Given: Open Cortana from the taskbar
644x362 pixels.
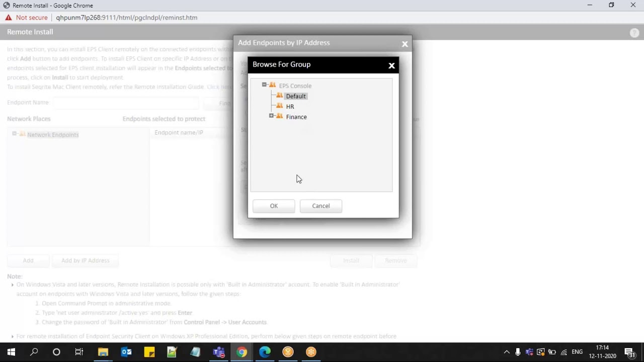Looking at the screenshot, I should click(56, 352).
